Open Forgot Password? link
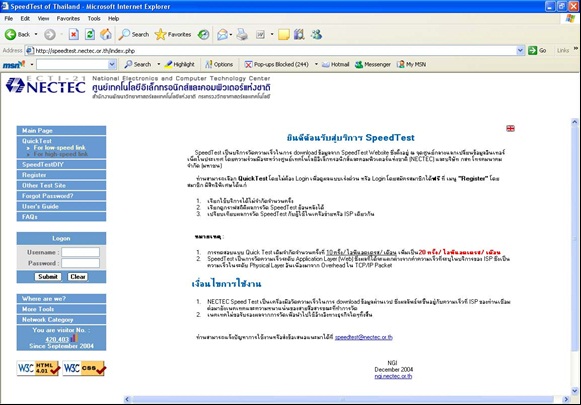 click(x=61, y=196)
